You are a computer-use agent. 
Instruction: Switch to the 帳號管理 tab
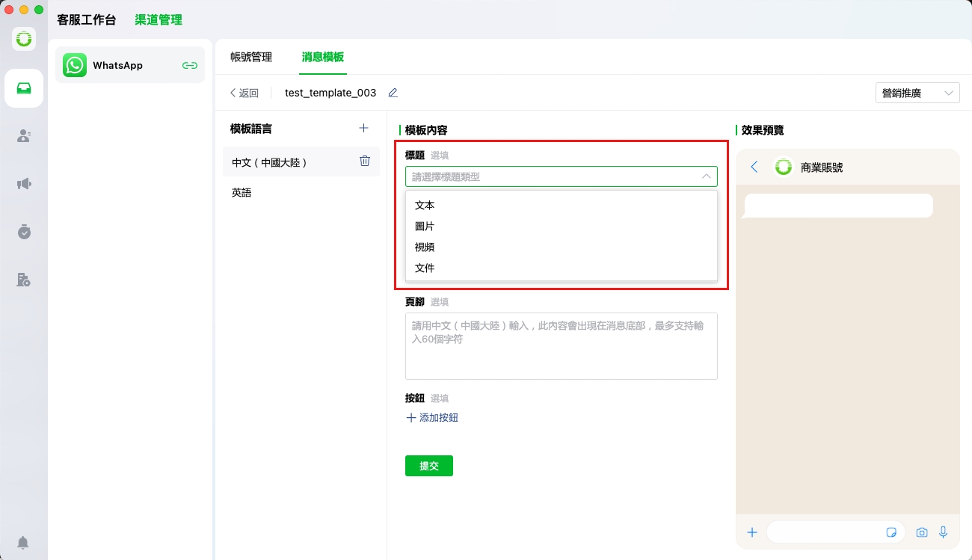point(251,57)
